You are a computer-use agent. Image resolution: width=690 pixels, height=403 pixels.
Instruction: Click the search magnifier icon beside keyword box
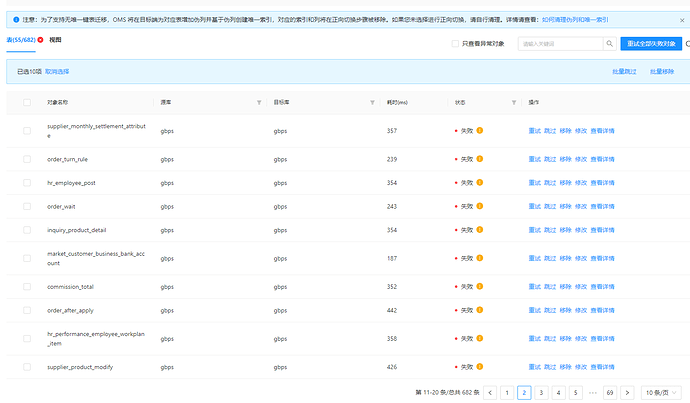coord(609,44)
